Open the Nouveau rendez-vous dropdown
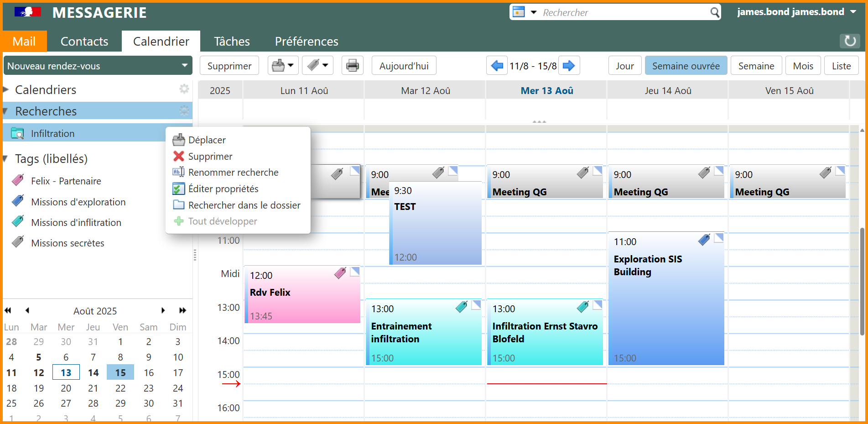The width and height of the screenshot is (868, 424). click(184, 66)
